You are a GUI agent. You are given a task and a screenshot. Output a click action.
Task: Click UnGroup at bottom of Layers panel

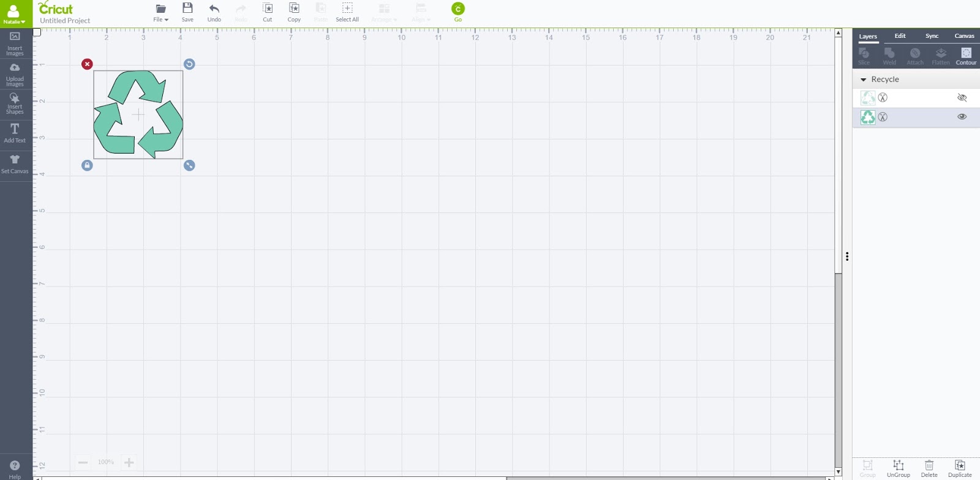point(899,468)
